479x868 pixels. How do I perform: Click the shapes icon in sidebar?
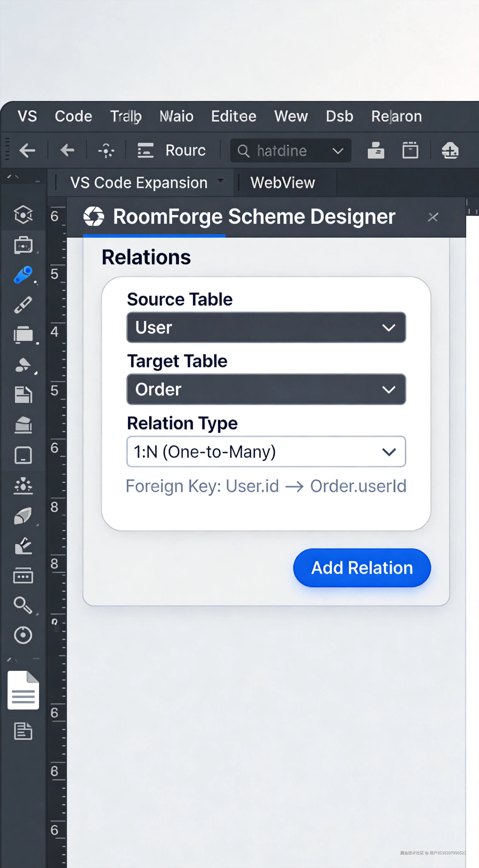[23, 365]
